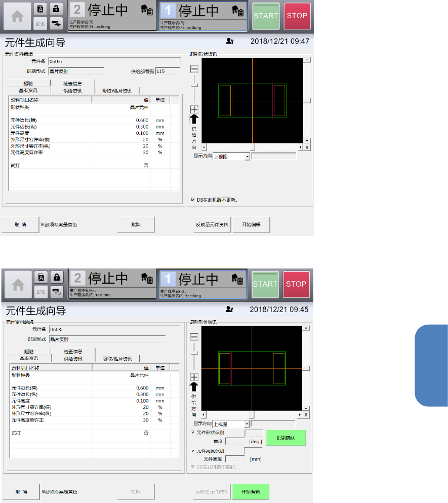Click scroll-down arrow of 09:45 preview
The height and width of the screenshot is (503, 448).
tap(306, 408)
